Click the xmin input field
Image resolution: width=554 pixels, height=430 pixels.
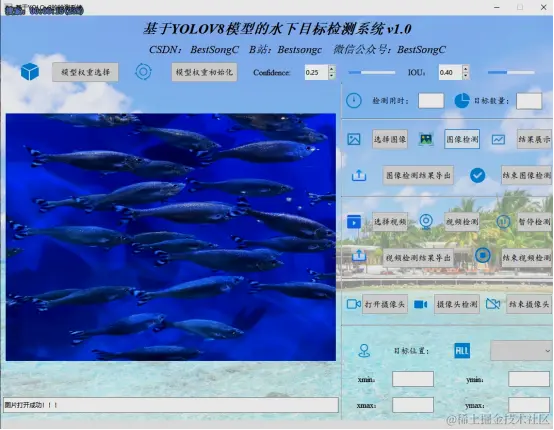click(x=413, y=379)
